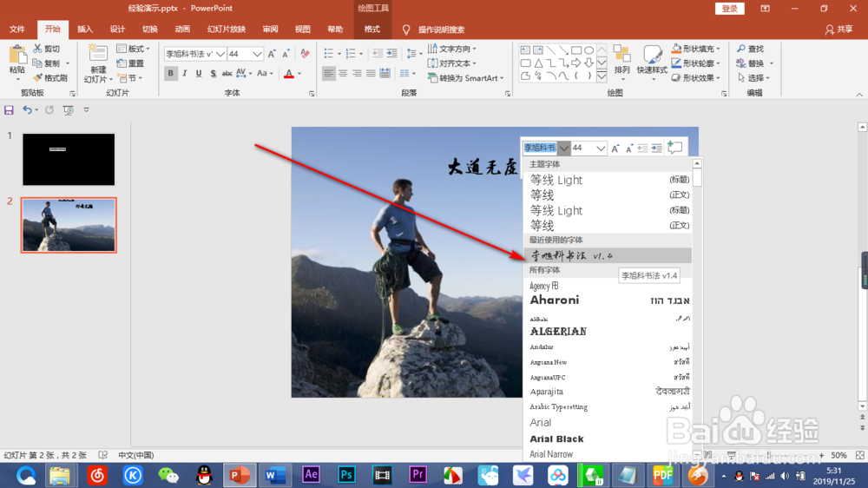
Task: Open the ribbon font size dropdown
Action: coord(257,54)
